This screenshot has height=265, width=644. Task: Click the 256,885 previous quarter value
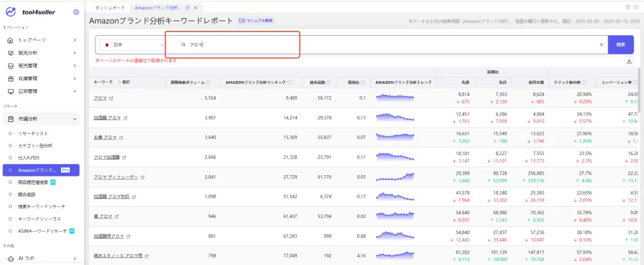(x=535, y=173)
